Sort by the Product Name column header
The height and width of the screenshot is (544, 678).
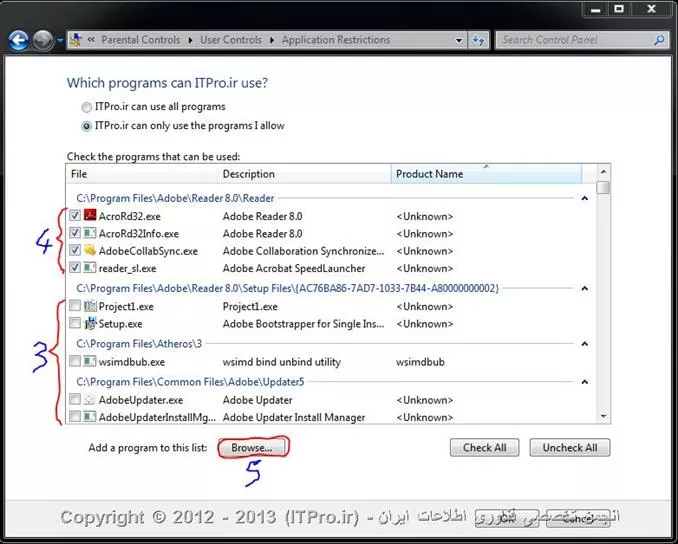tap(486, 174)
